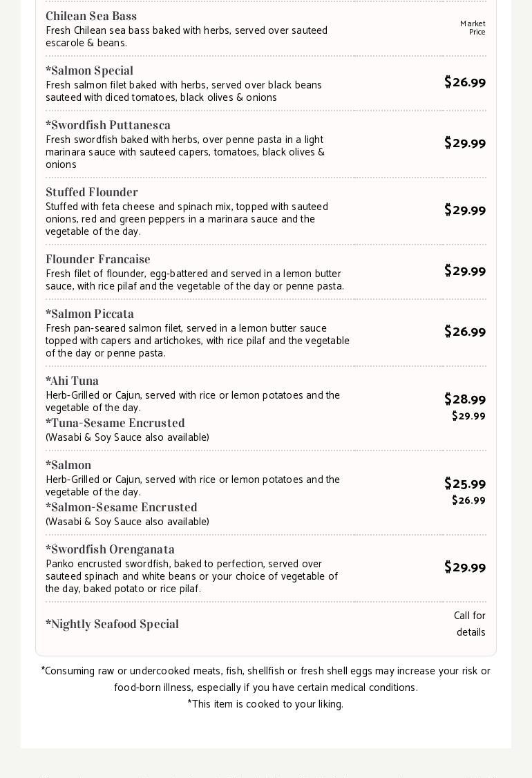Click the Call for details text
The height and width of the screenshot is (778, 532).
pos(470,624)
